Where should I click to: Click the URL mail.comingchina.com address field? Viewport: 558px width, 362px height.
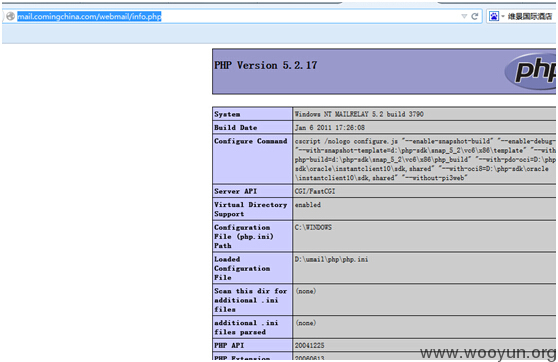[89, 16]
